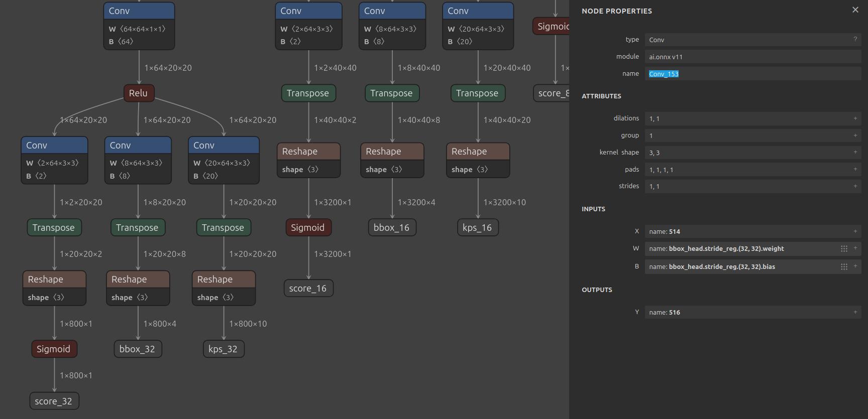The width and height of the screenshot is (868, 419).
Task: Open the Conv type documentation help icon
Action: (x=855, y=39)
